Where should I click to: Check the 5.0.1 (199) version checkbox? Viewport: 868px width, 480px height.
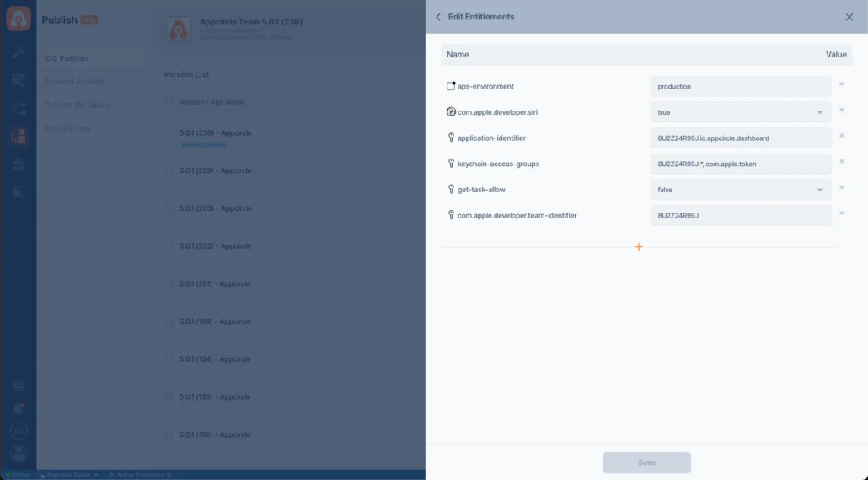pyautogui.click(x=169, y=321)
